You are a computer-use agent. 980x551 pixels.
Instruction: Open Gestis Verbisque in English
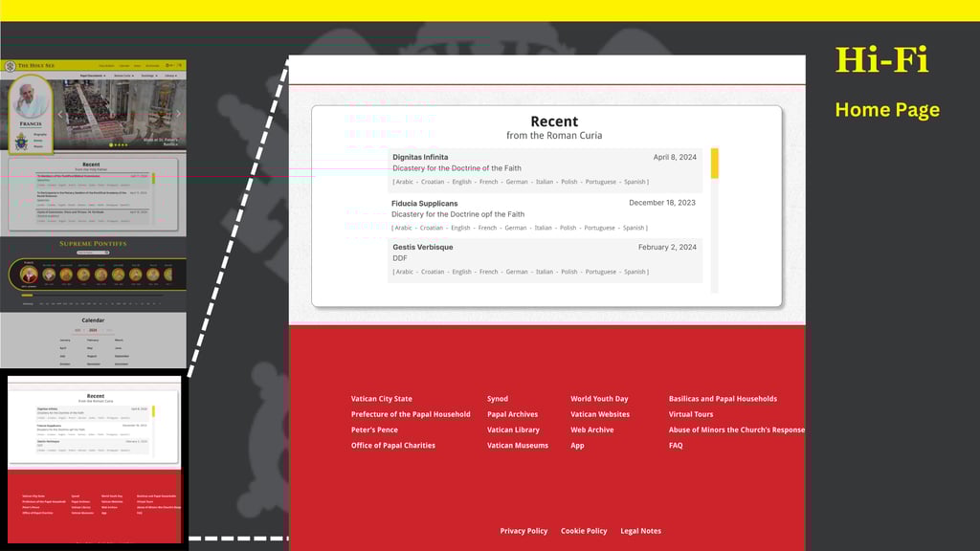462,272
